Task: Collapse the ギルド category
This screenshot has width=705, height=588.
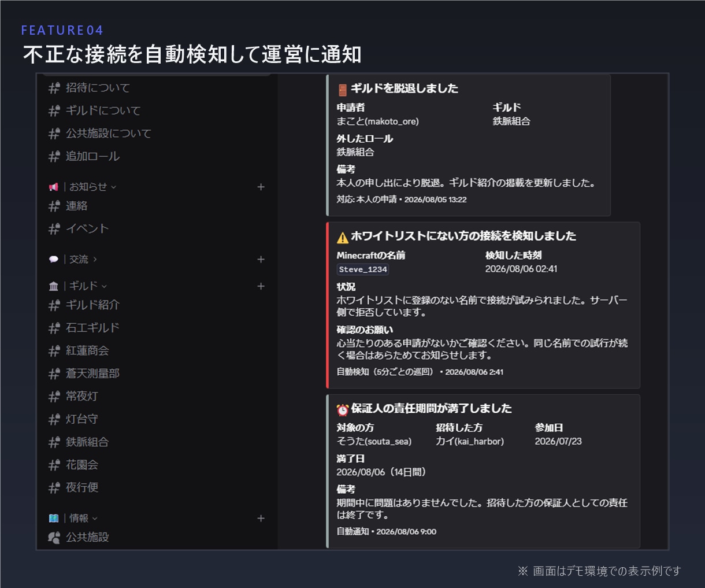Action: [x=88, y=286]
